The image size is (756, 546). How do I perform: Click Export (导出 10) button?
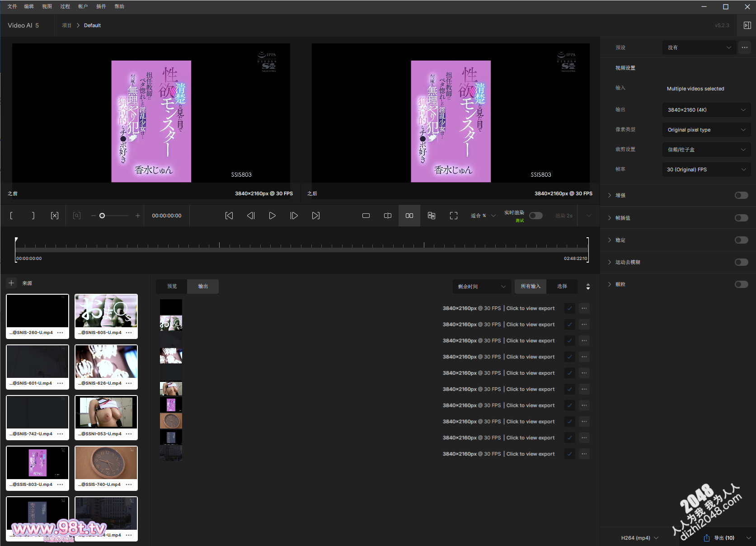[724, 538]
